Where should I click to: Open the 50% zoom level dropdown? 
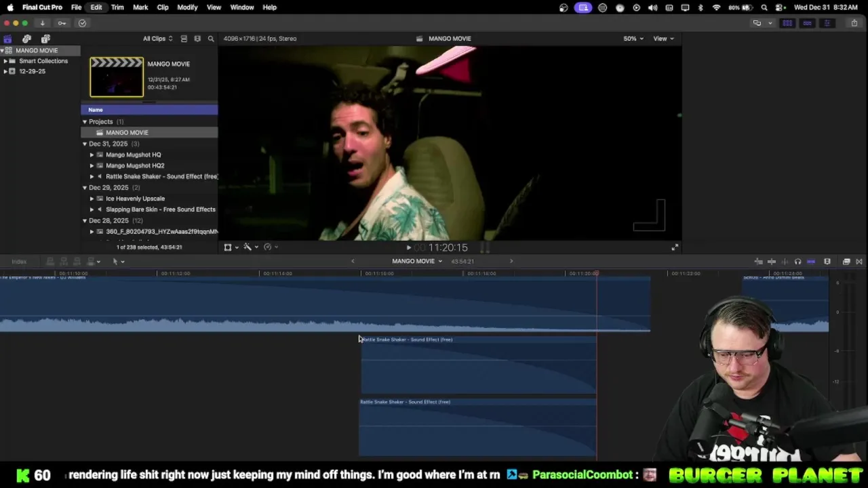coord(633,39)
